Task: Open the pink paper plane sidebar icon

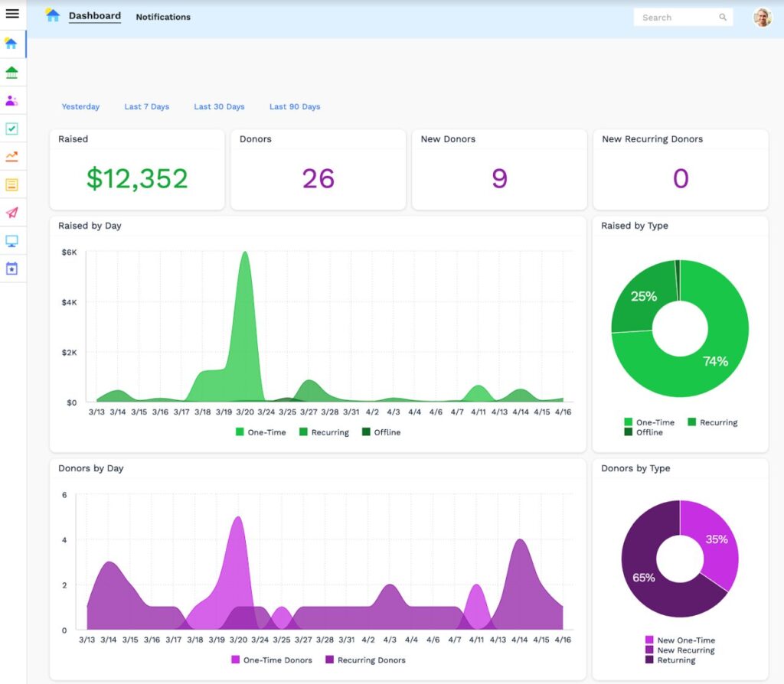Action: [x=11, y=213]
